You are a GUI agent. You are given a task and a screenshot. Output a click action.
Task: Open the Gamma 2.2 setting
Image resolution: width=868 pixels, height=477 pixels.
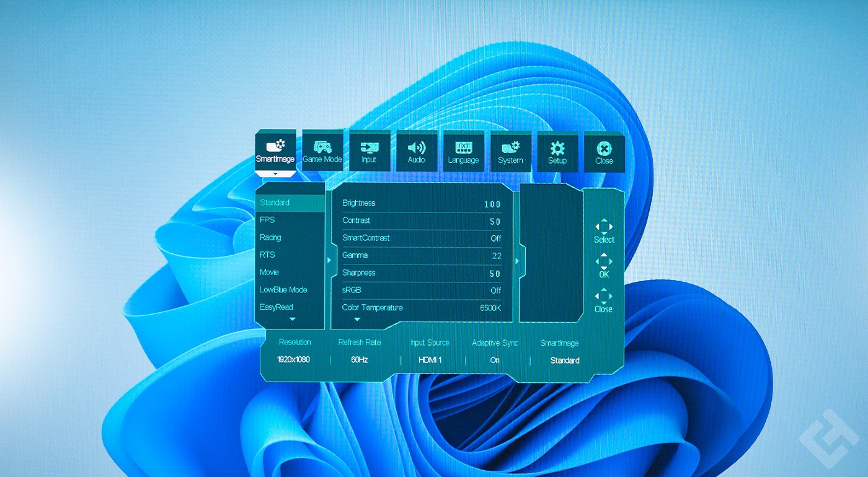(x=422, y=256)
